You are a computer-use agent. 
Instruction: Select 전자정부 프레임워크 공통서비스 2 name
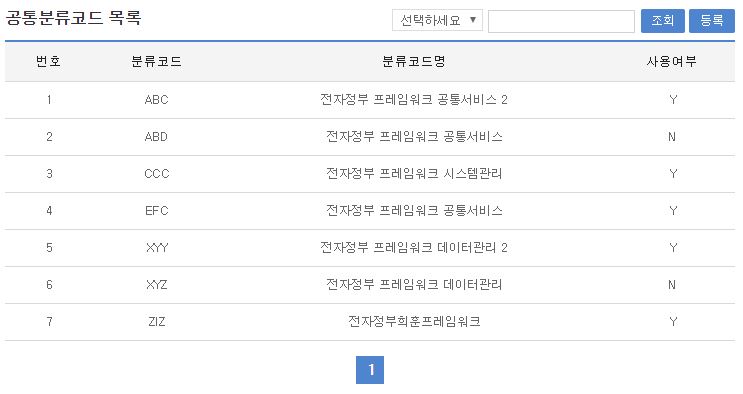coord(414,100)
